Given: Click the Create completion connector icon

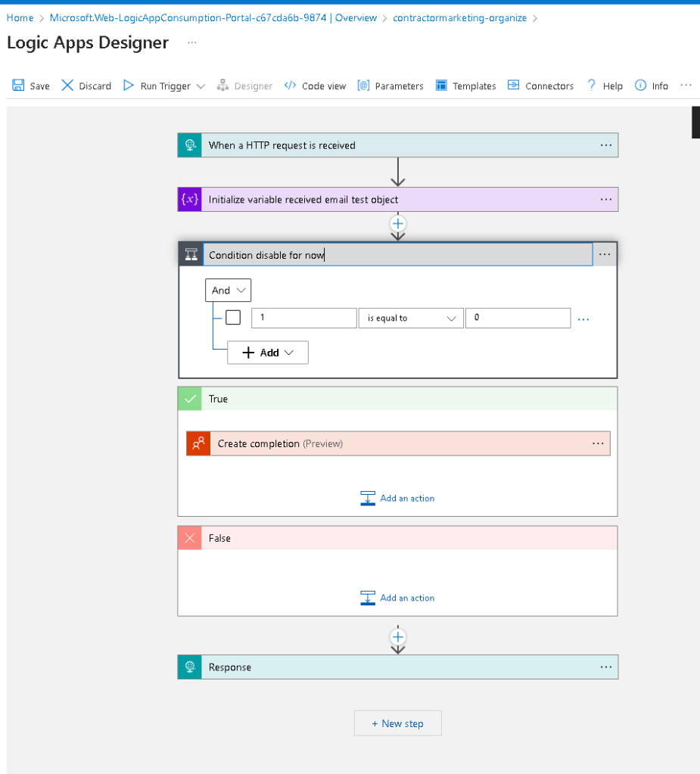Looking at the screenshot, I should [198, 443].
